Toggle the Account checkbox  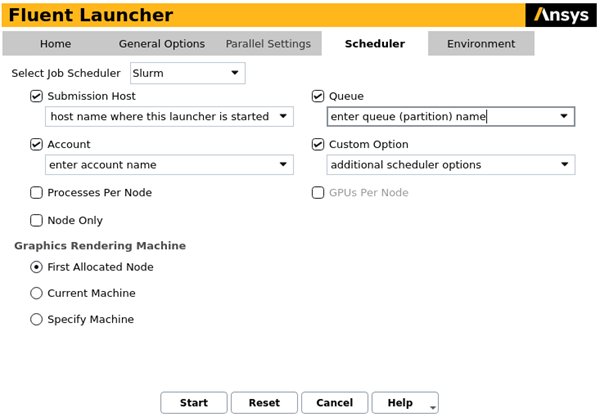point(36,144)
